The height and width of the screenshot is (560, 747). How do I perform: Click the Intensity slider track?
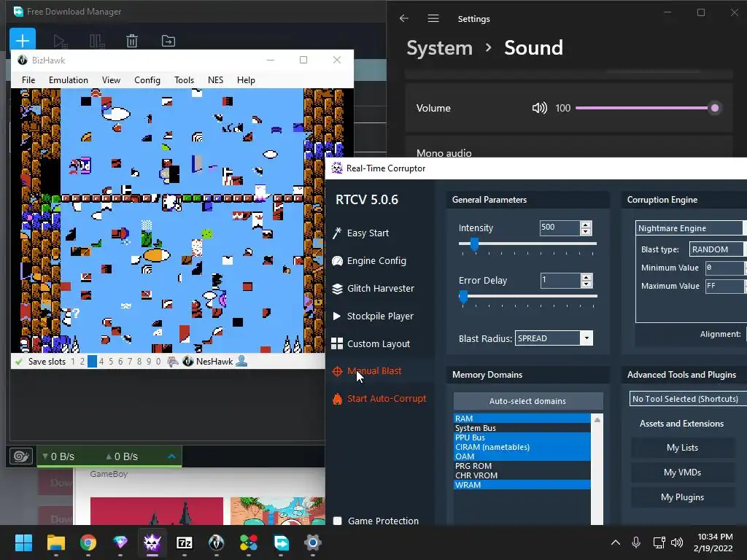(528, 244)
